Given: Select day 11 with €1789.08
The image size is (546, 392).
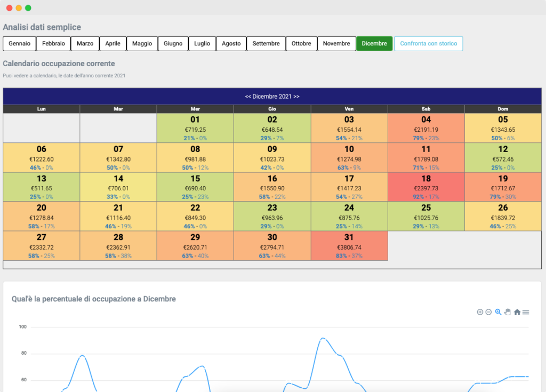Looking at the screenshot, I should [426, 157].
